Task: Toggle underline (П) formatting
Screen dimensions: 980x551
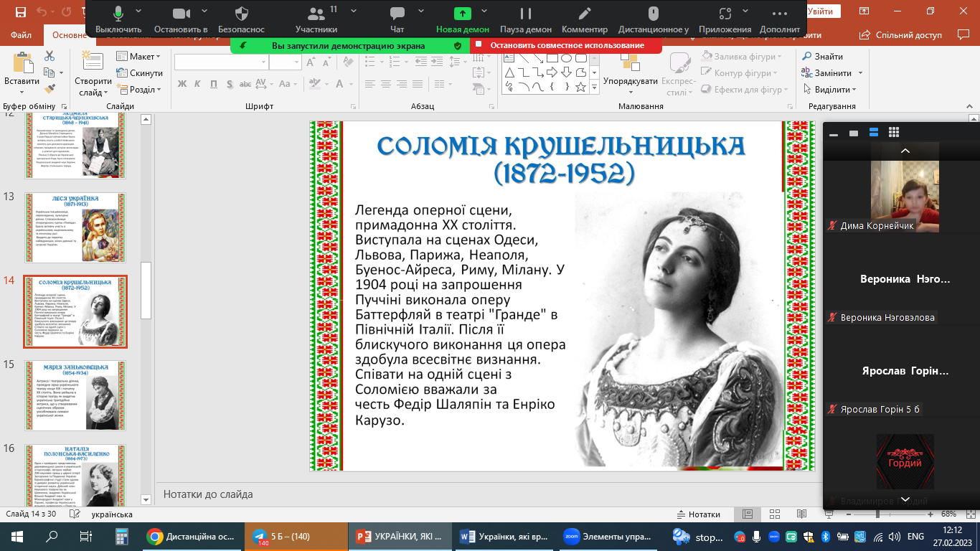Action: [x=213, y=84]
